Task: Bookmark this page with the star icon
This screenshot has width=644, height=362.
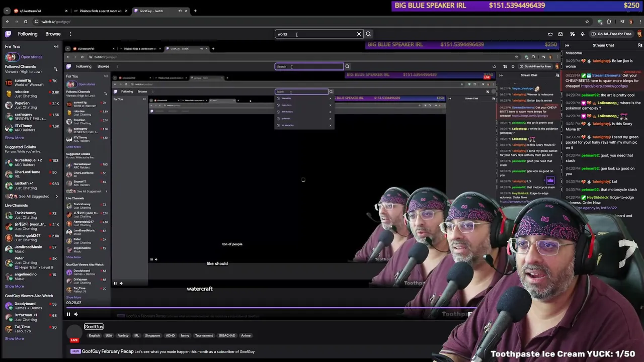Action: [x=587, y=22]
